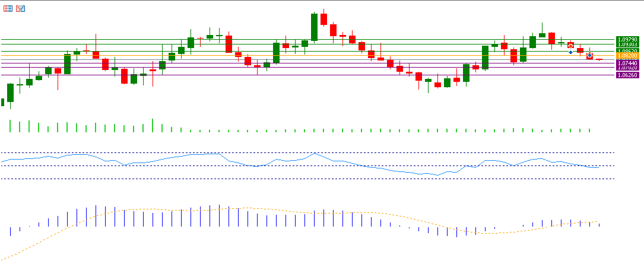This screenshot has height=277, width=644.
Task: Click the tallest green volume bar
Action: coord(153,125)
